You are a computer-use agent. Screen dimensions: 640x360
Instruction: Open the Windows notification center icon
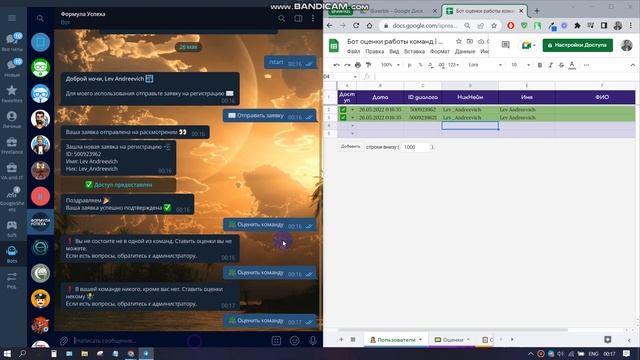coord(627,353)
